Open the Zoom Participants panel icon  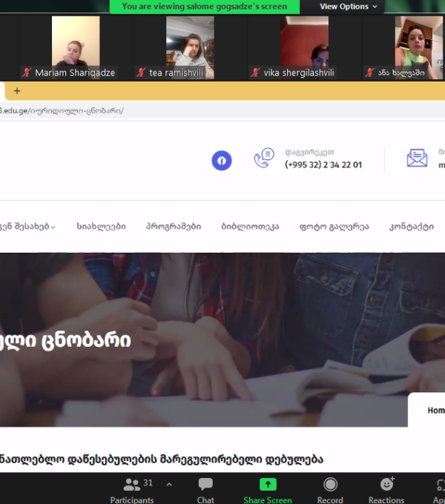coord(131,485)
